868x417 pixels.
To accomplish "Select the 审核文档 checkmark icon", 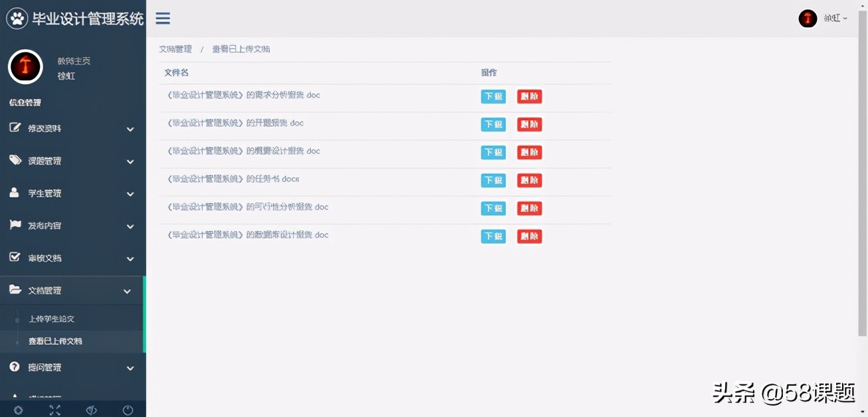I will (x=16, y=258).
